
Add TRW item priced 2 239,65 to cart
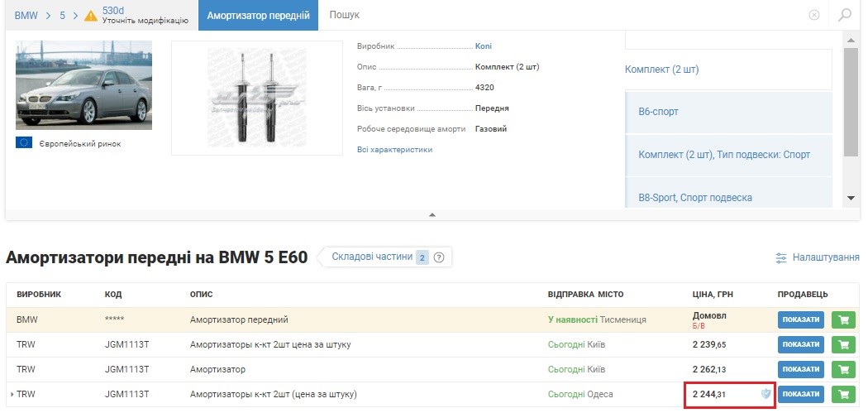click(x=843, y=344)
